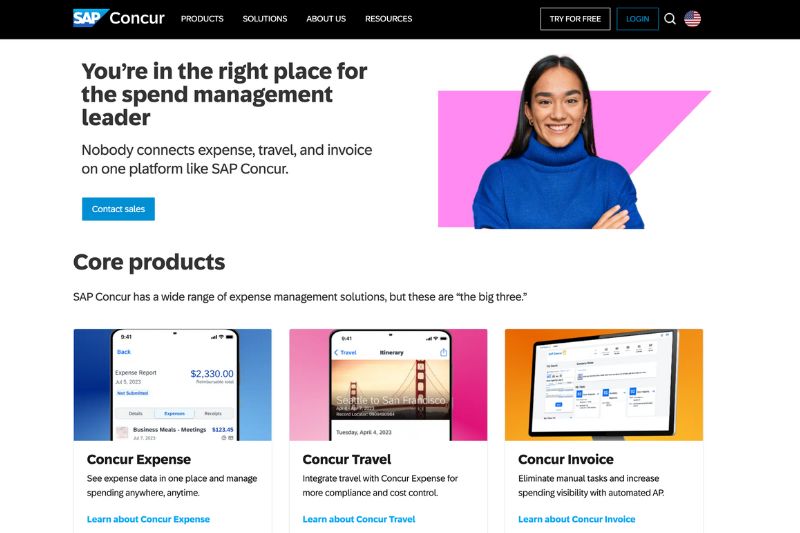Follow Learn about Concur Expense link
This screenshot has height=533, width=800.
click(x=148, y=519)
